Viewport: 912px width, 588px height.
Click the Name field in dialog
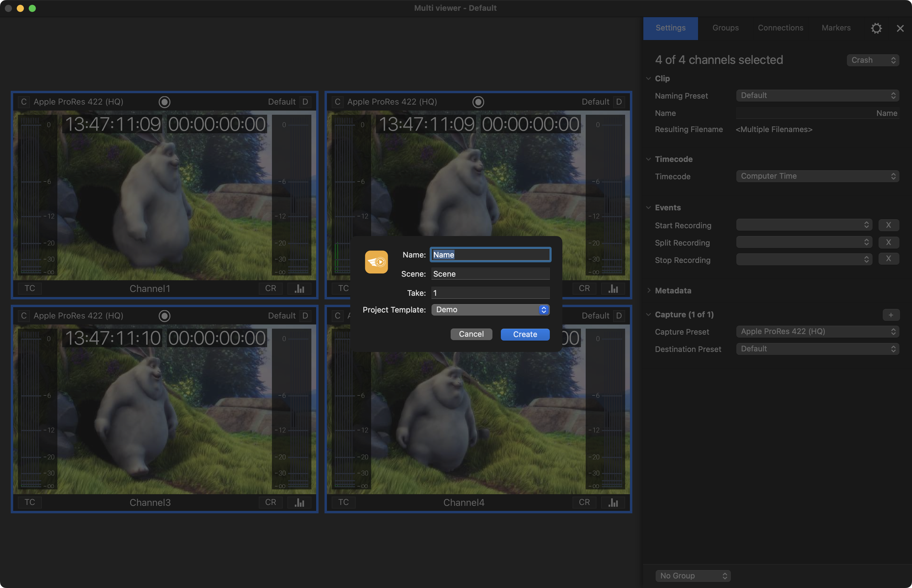pyautogui.click(x=491, y=255)
